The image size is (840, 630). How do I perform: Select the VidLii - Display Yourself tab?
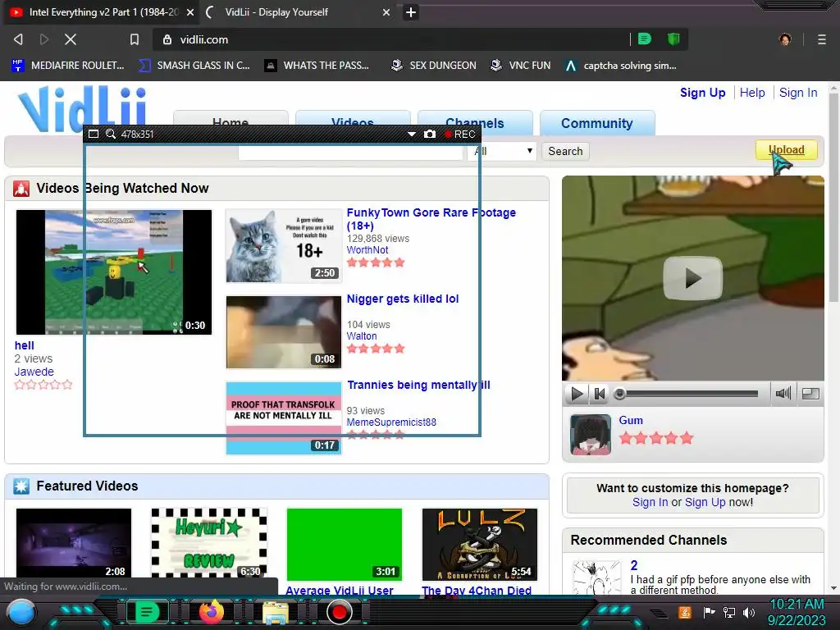(297, 11)
